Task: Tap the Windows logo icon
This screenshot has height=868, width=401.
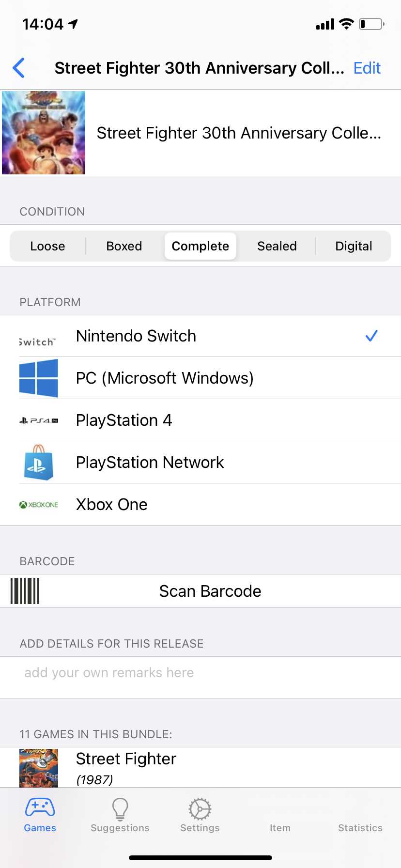Action: point(39,378)
